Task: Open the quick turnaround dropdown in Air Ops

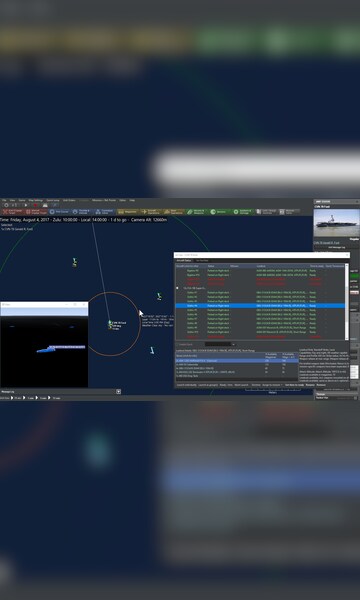Action: (x=220, y=344)
